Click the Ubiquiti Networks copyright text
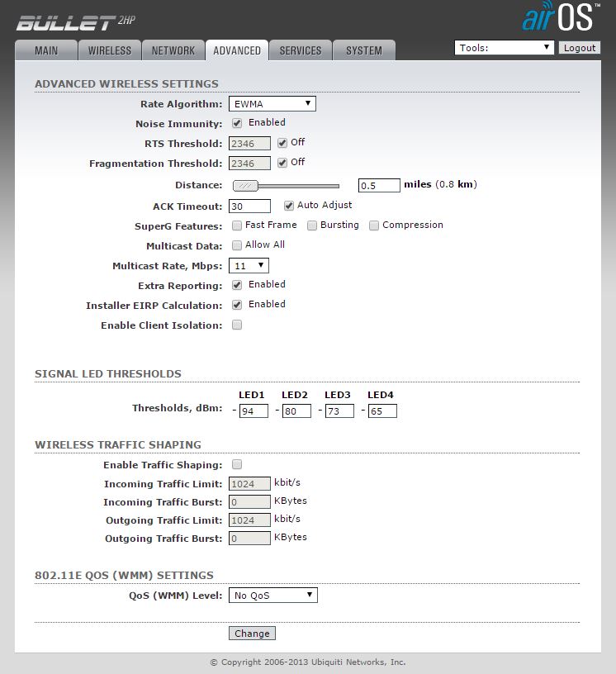Viewport: 616px width, 674px height. point(308,662)
